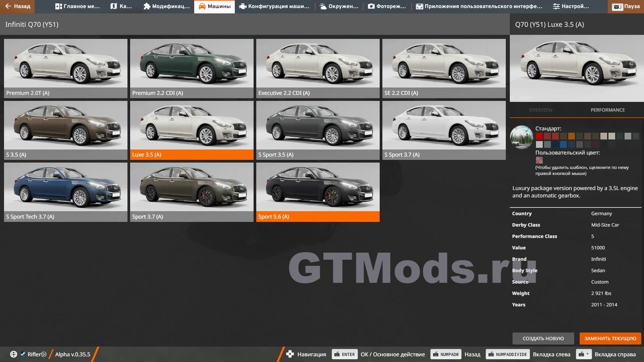Click the ENTER key hint icon
Viewport: 644px width, 362px height.
tap(344, 354)
